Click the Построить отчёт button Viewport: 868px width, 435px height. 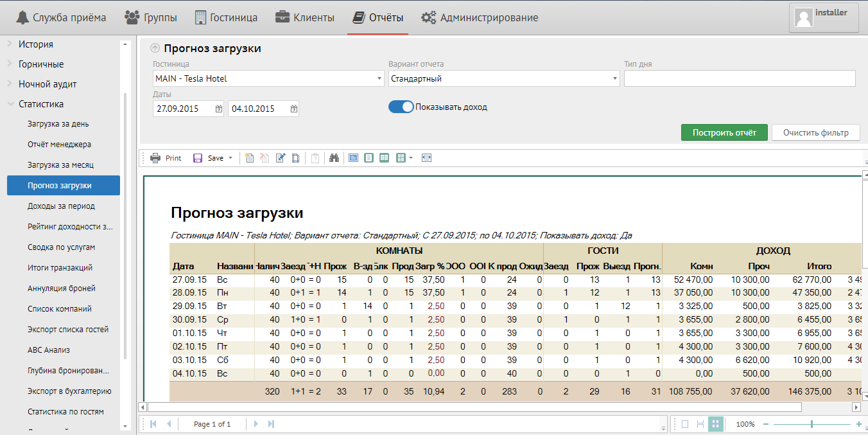724,132
